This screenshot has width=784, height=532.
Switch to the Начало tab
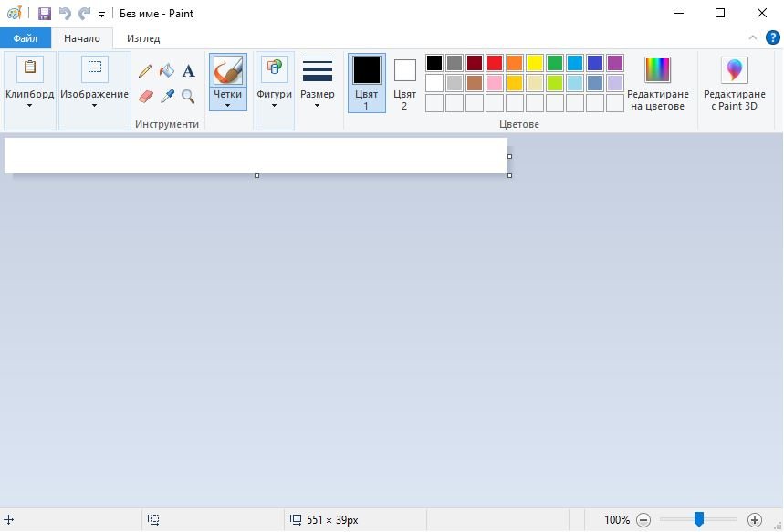82,38
